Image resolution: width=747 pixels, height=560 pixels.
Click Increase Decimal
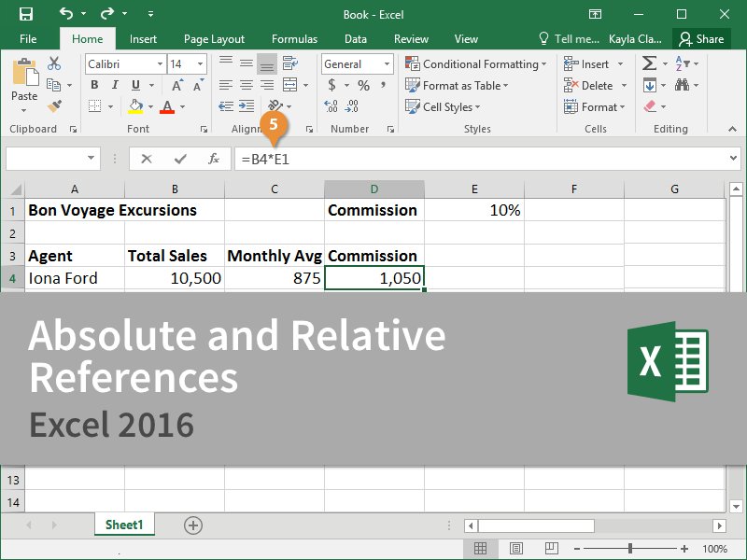coord(331,105)
